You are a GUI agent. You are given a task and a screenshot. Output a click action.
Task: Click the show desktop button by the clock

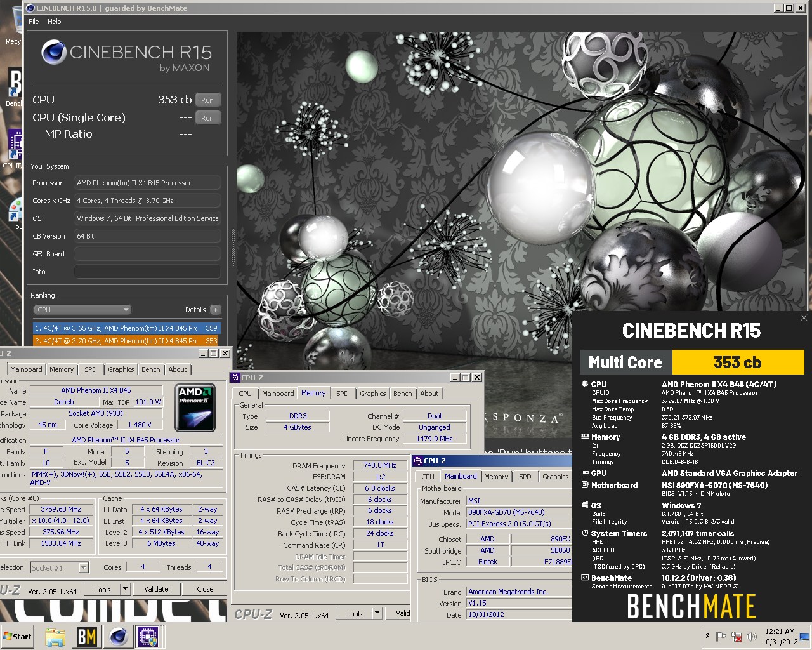point(804,637)
